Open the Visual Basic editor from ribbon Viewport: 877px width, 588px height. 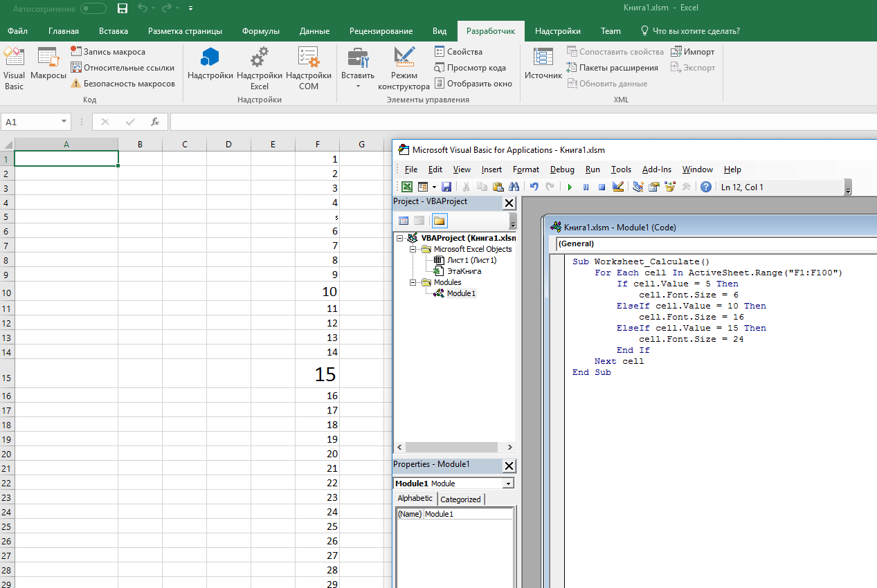[14, 69]
